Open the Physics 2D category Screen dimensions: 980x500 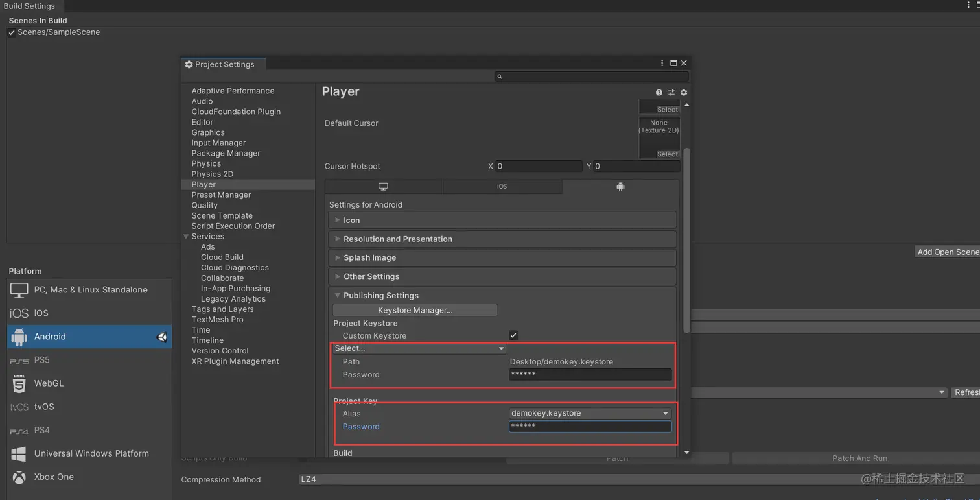212,174
